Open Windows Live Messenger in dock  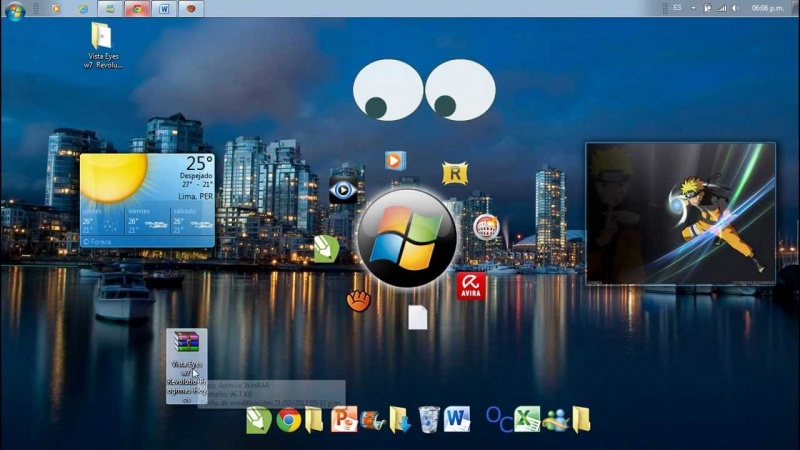click(x=556, y=420)
